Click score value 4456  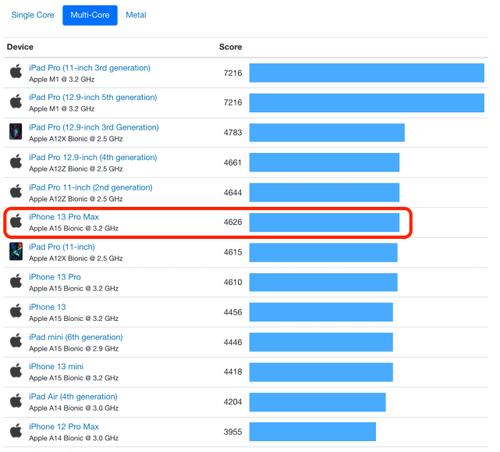[233, 312]
